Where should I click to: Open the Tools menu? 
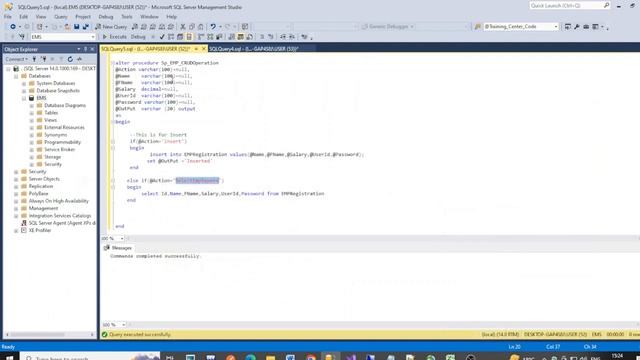point(127,17)
